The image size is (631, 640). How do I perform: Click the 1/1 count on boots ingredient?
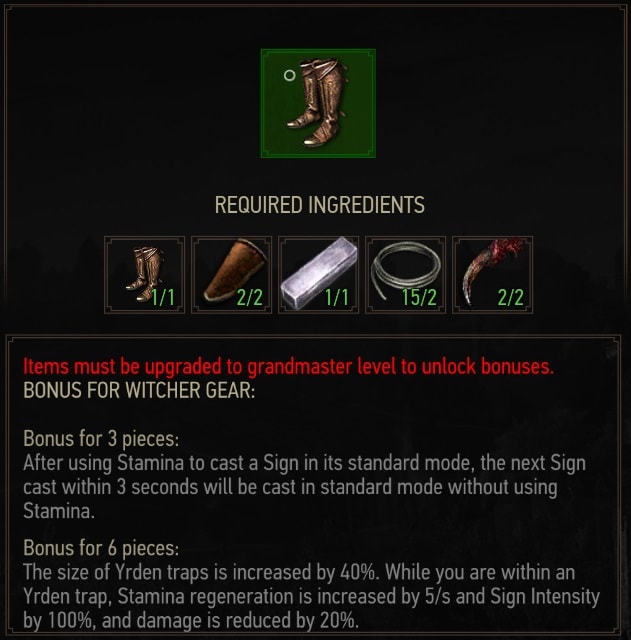point(163,297)
